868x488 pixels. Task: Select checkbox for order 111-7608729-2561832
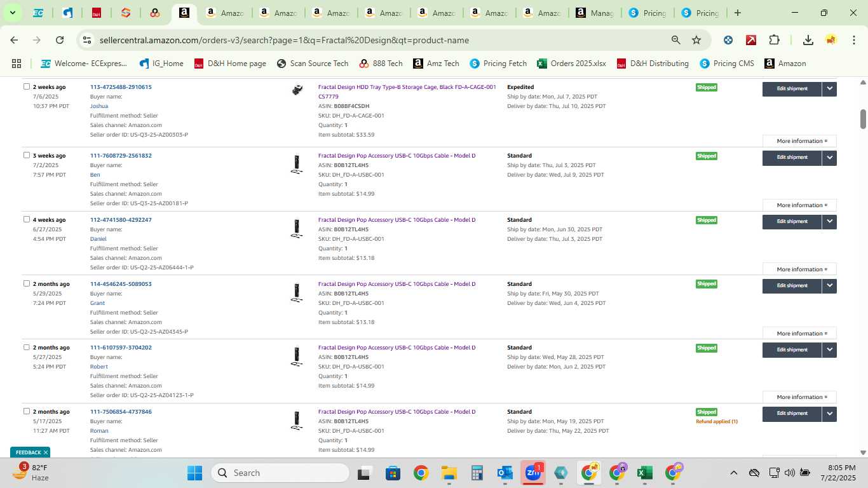[27, 155]
